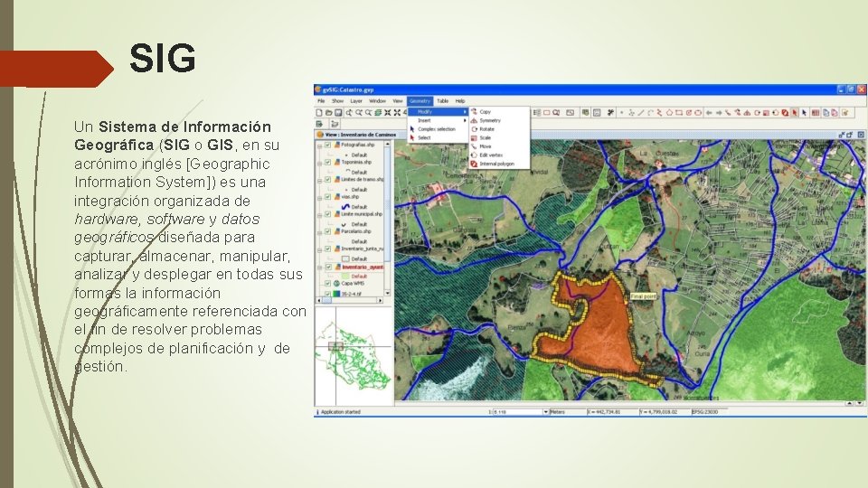Toggle visibility of Toponimia.shp layer
This screenshot has width=868, height=488.
tap(327, 162)
